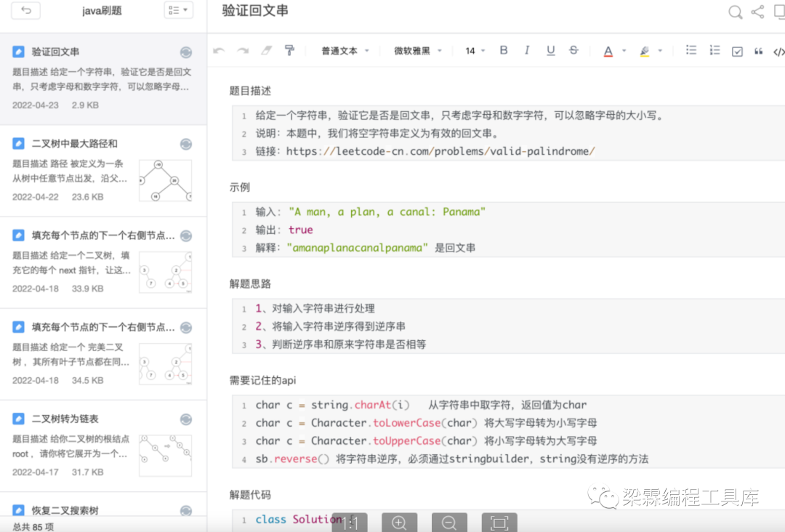This screenshot has height=532, width=785.
Task: Click the 解题思路 heading in the note
Action: coord(250,283)
